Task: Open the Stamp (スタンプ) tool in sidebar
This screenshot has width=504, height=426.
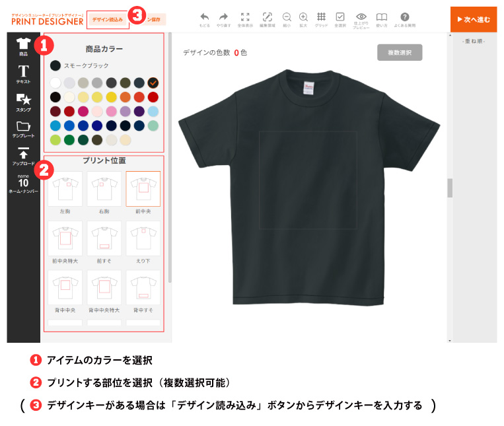Action: pos(24,102)
